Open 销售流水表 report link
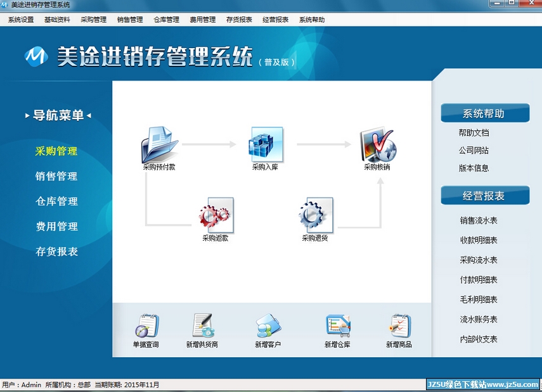The height and width of the screenshot is (392, 542). click(479, 221)
